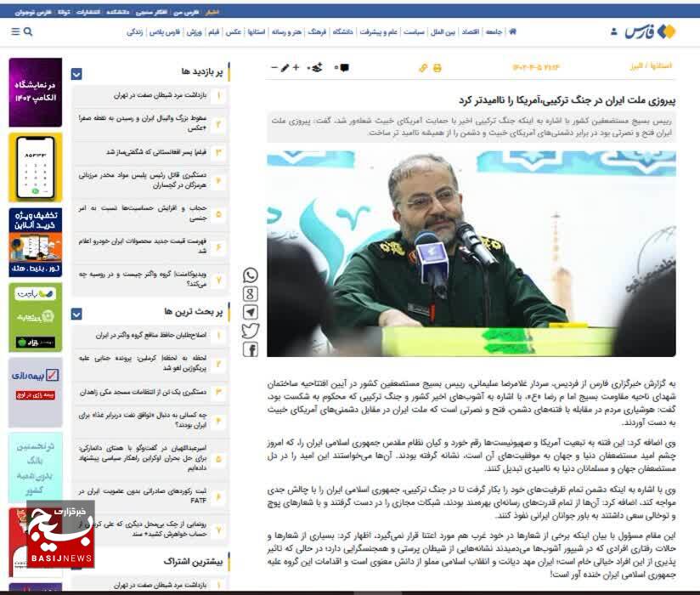Increase font size with plus icon
The height and width of the screenshot is (595, 700).
coord(296,67)
